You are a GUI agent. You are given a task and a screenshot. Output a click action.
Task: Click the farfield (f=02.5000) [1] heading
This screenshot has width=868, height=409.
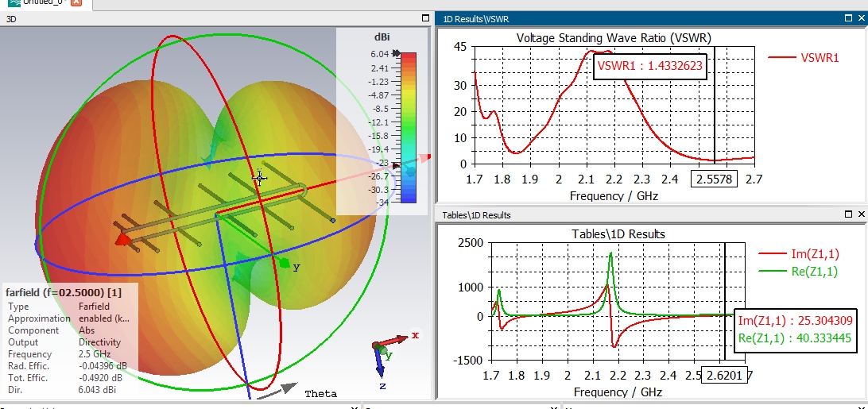click(x=64, y=292)
